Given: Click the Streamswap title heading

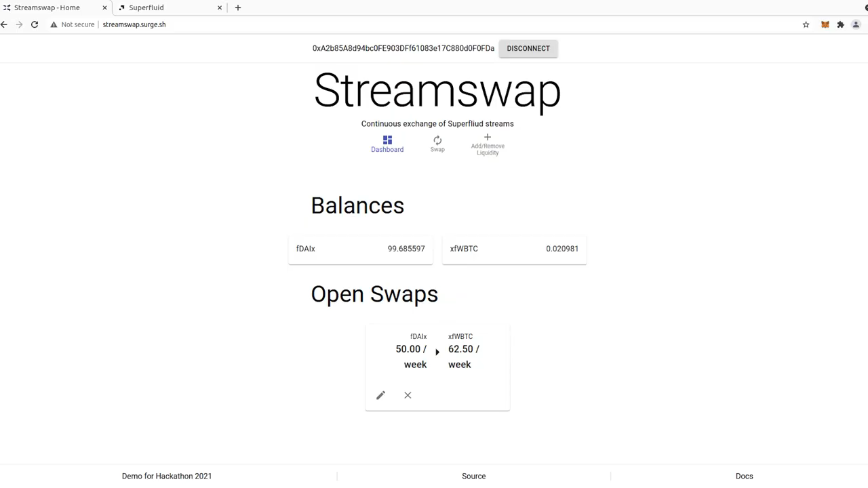Looking at the screenshot, I should [x=437, y=91].
